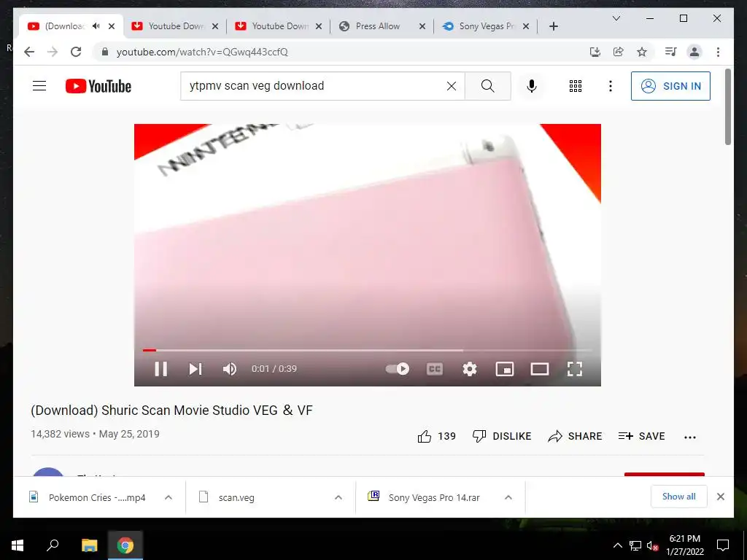Pause the YouTube video

point(161,369)
